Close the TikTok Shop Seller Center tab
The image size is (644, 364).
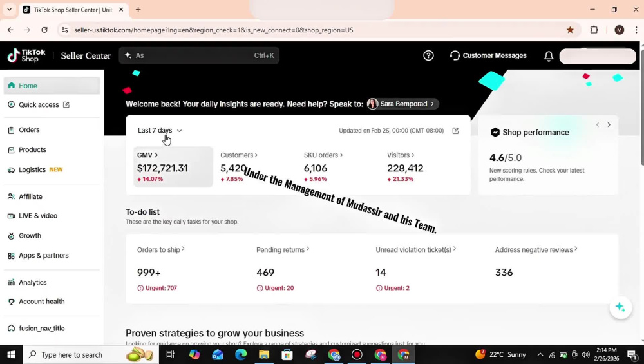tap(121, 10)
